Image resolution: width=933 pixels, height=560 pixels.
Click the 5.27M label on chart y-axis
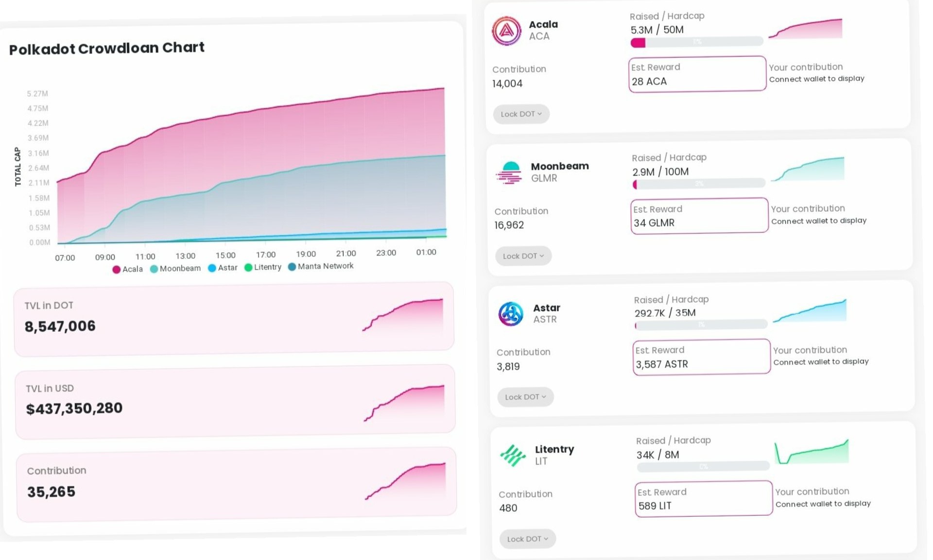pos(37,94)
